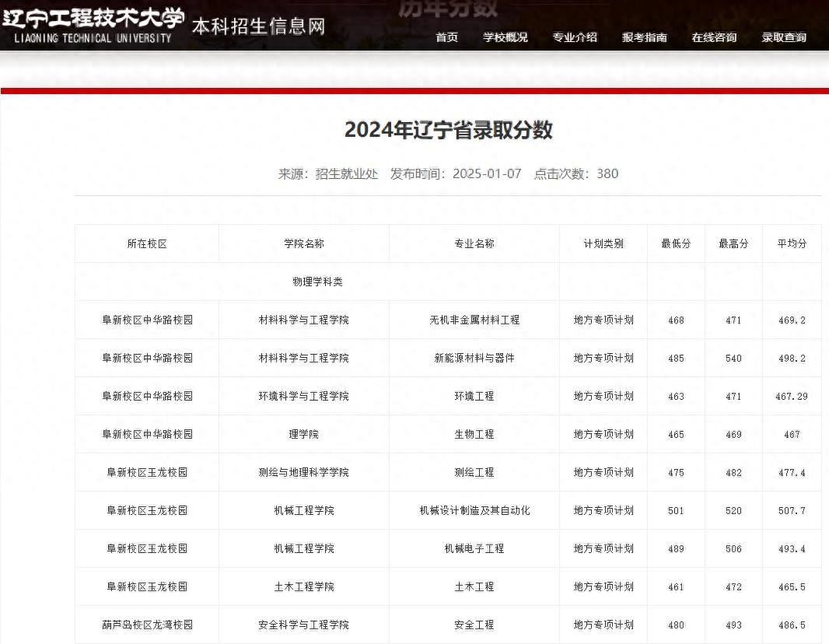This screenshot has height=644, width=829.
Task: Click the 新能源材料与器件 major cell
Action: click(x=474, y=358)
